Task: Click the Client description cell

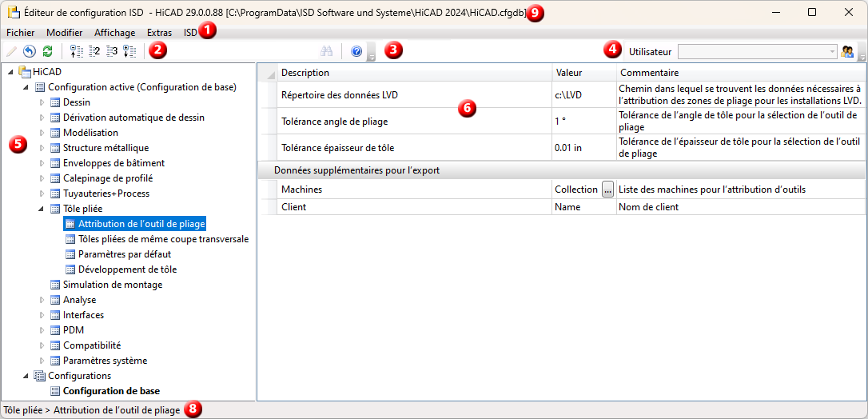Action: tap(414, 207)
